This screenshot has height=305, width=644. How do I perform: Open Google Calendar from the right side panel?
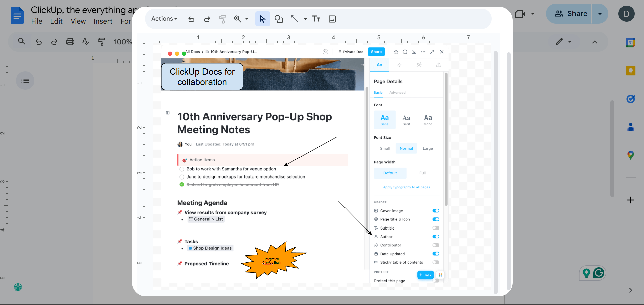pyautogui.click(x=631, y=43)
